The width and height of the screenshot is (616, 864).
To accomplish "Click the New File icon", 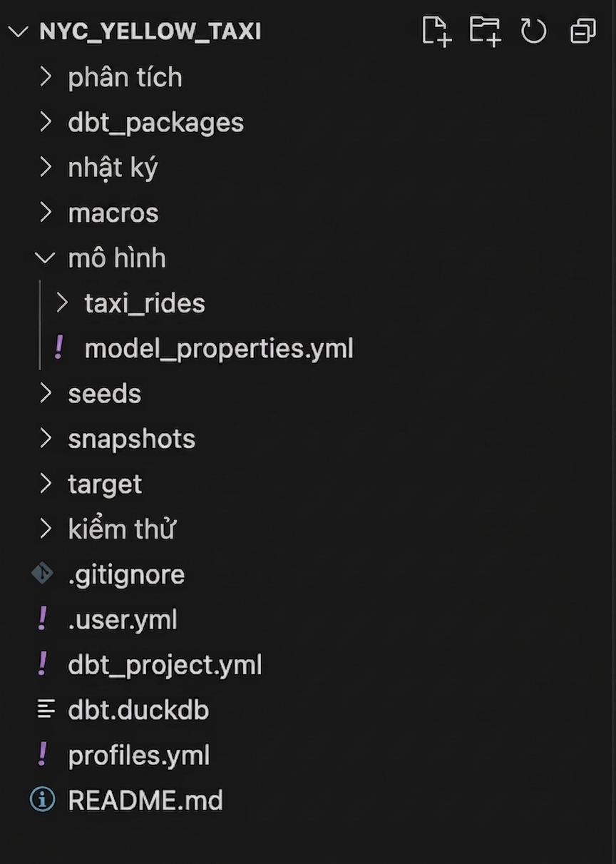I will 436,31.
